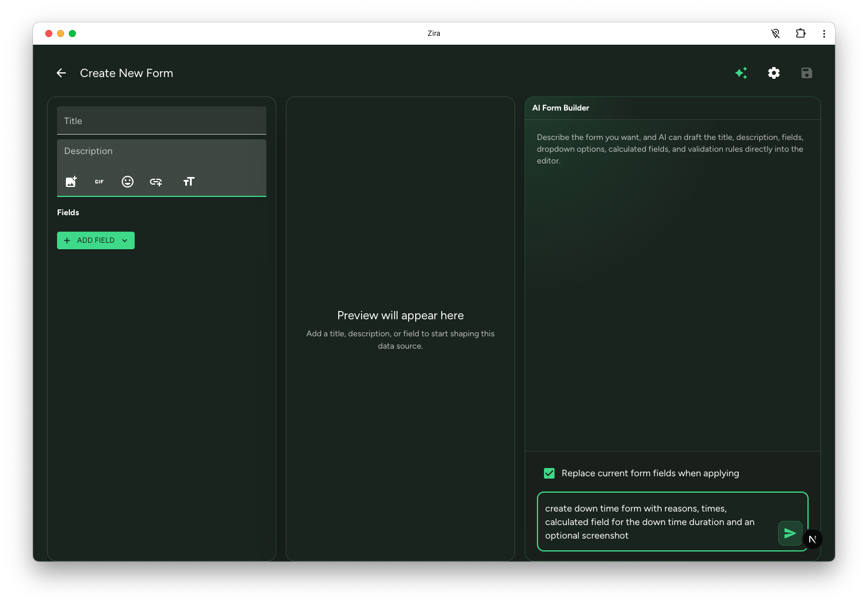Viewport: 868px width, 605px height.
Task: Go back using the arrow icon
Action: click(x=61, y=73)
